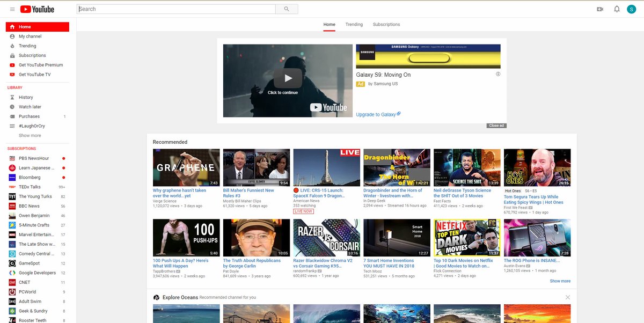Open the Smart Home Inventions thumbnail
The width and height of the screenshot is (644, 323).
[397, 238]
